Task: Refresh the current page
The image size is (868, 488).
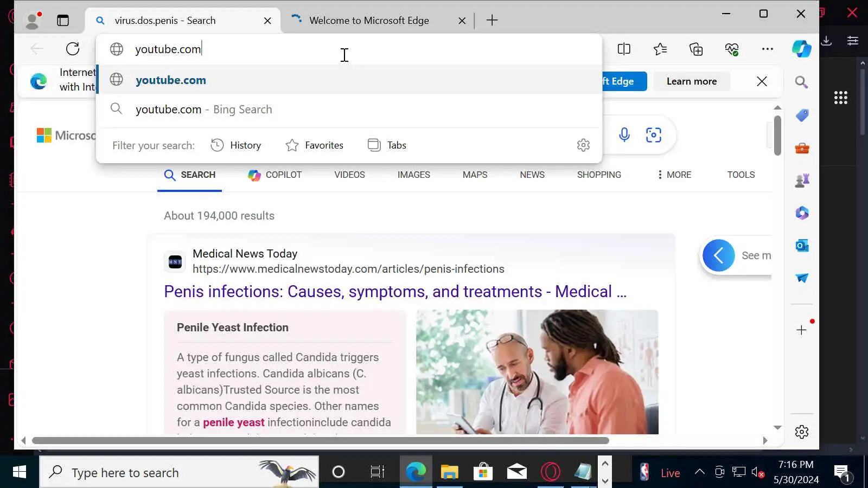Action: click(x=73, y=49)
